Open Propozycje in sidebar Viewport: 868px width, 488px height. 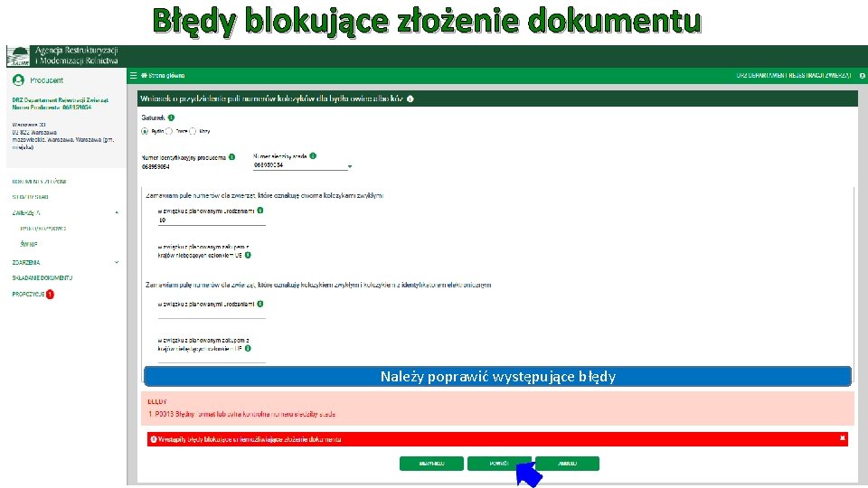pyautogui.click(x=28, y=295)
